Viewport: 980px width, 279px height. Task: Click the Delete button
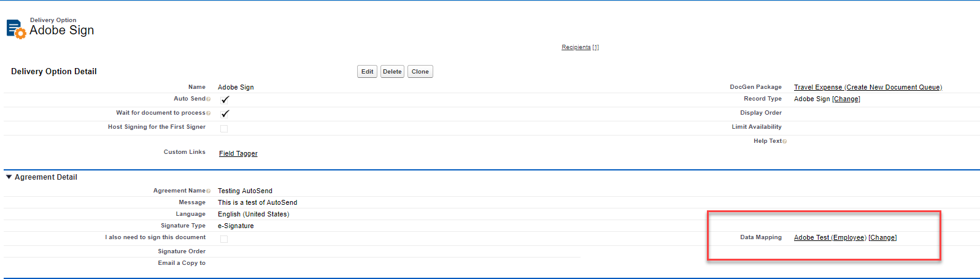(392, 72)
